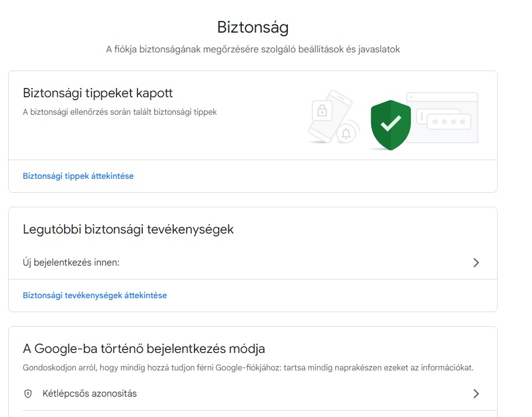Select the Kétlépcsős azonosítás option label
The height and width of the screenshot is (417, 532).
click(x=90, y=394)
